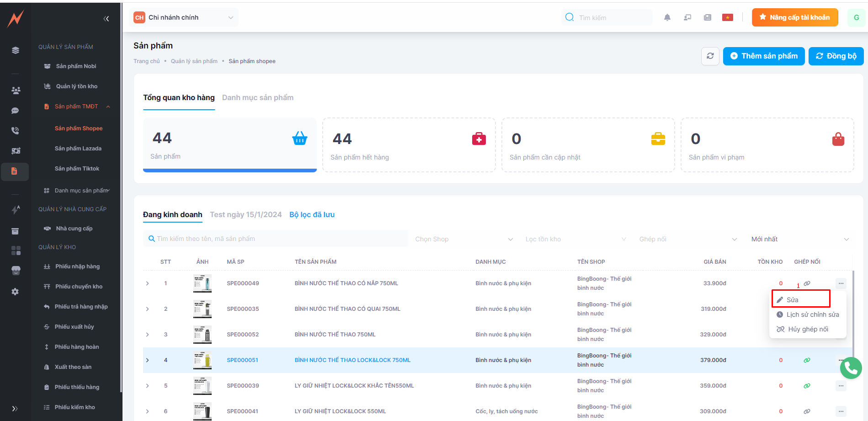Screen dimensions: 868x421
Task: Click the refresh icon button
Action: 710,56
